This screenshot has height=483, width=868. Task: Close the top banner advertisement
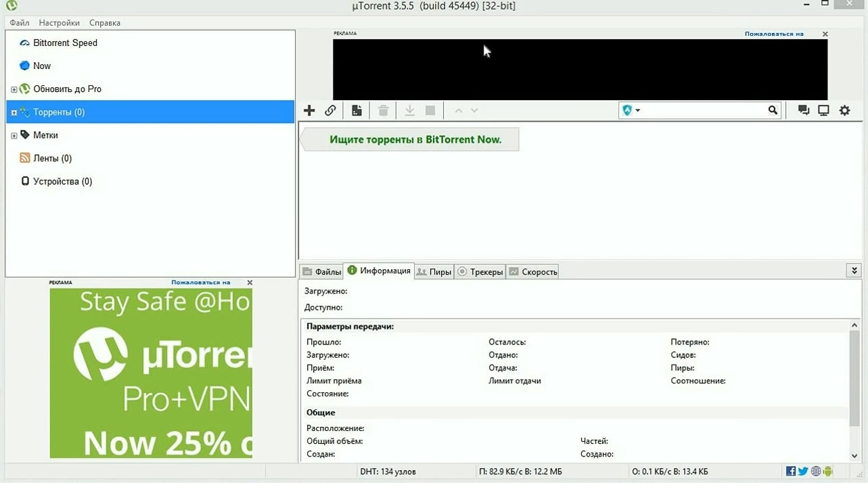(825, 34)
